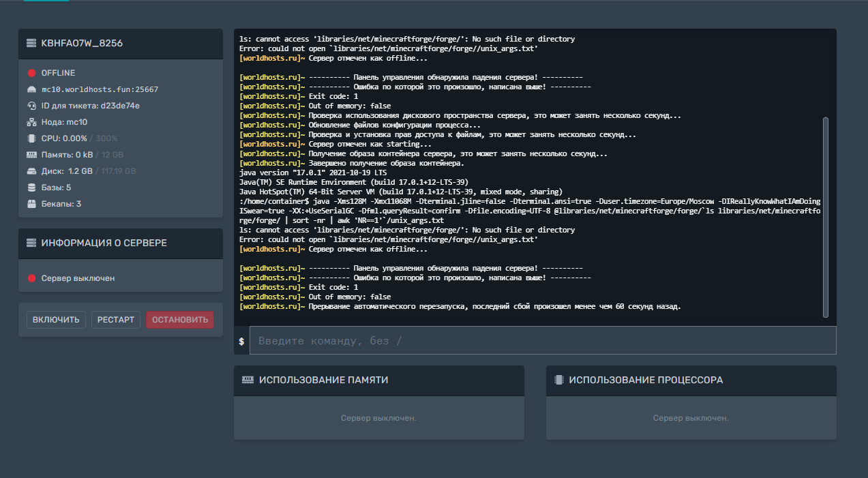Click the network node icon beside Нода: mc10
Viewport: 868px width, 478px height.
[31, 122]
